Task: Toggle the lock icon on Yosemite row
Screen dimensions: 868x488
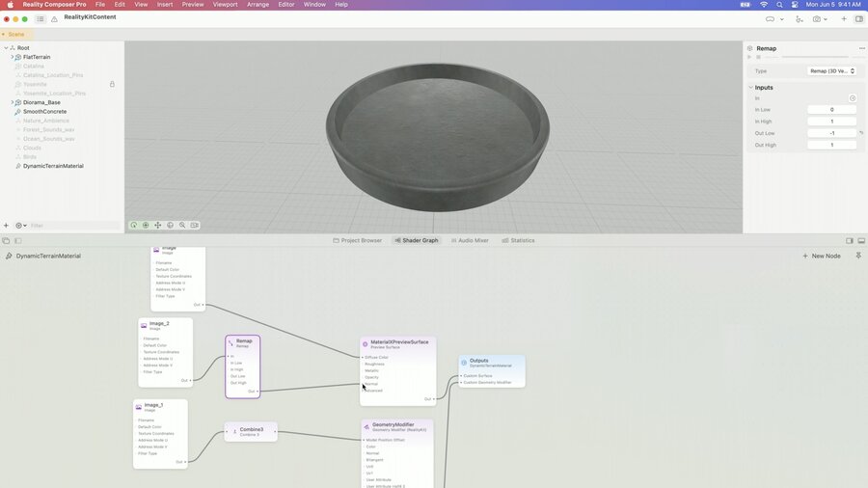Action: pos(113,84)
